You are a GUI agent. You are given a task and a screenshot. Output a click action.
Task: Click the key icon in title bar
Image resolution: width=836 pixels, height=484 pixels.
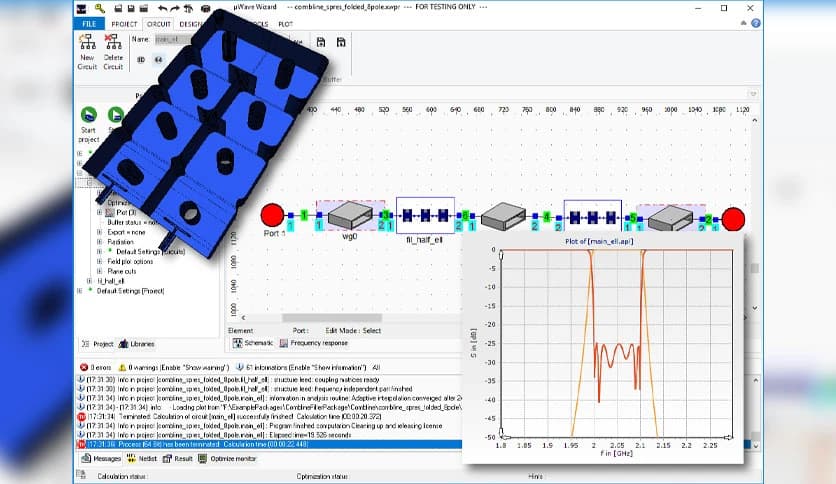click(x=100, y=8)
